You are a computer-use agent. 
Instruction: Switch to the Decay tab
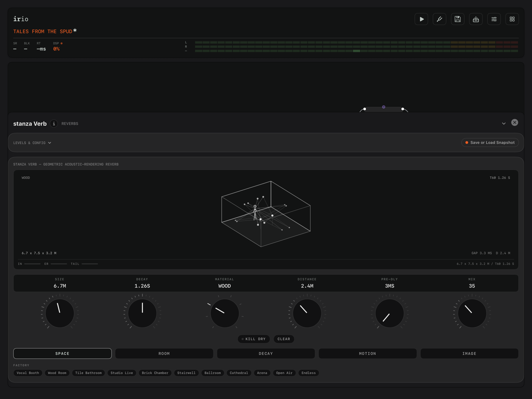pos(266,353)
